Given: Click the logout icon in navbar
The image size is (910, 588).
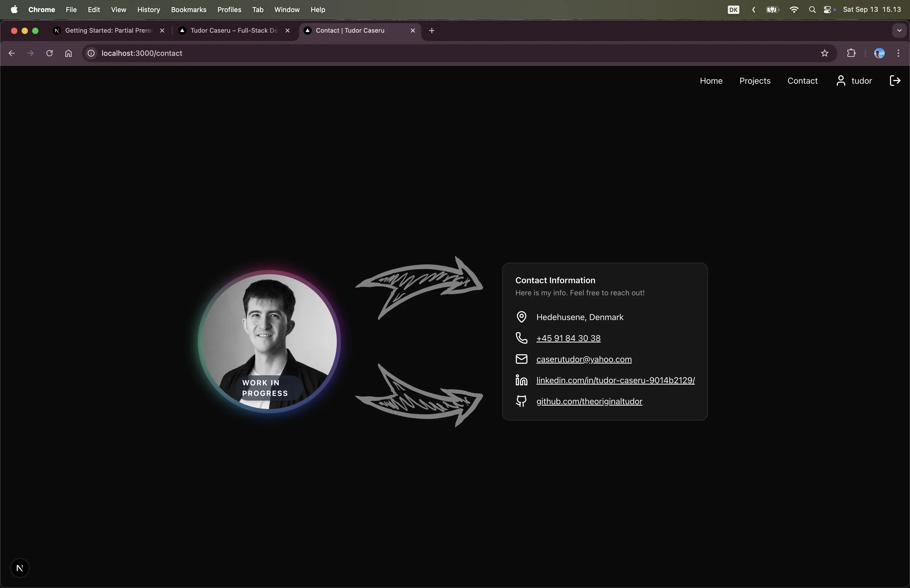Looking at the screenshot, I should tap(895, 81).
